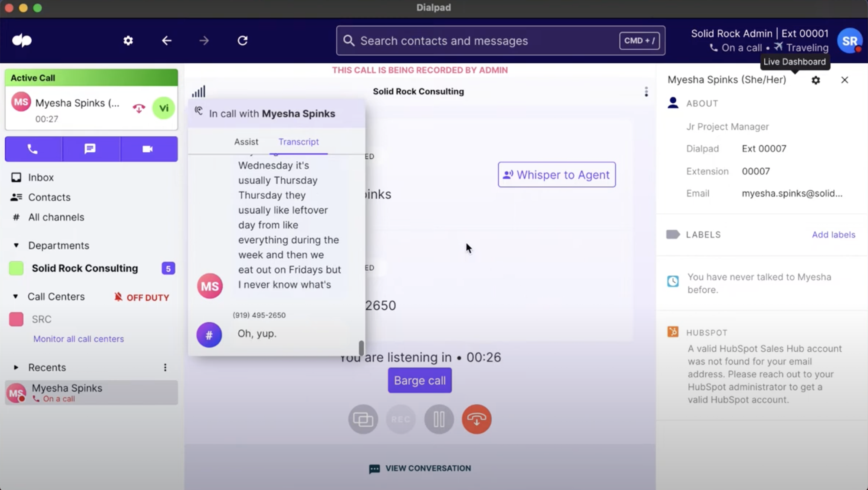Click the On a call Traveling status
This screenshot has height=490, width=868.
[x=769, y=48]
